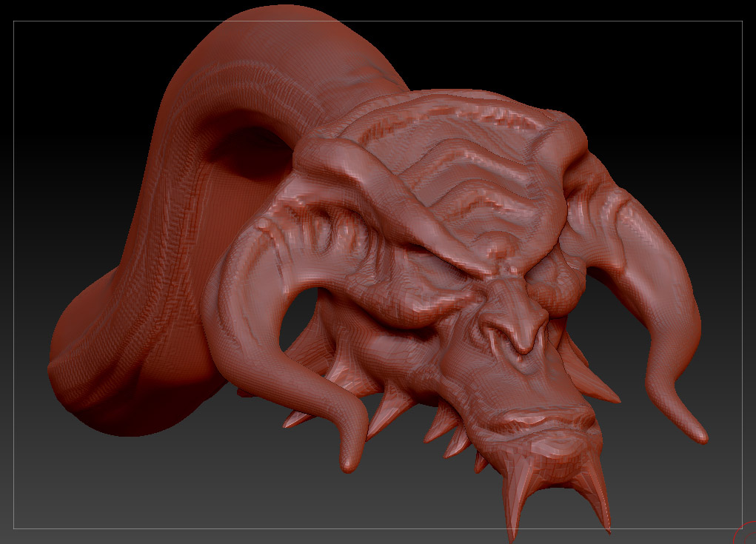Screen dimensions: 756x544
Task: Click the gap between tusk and cheek
Action: [298, 318]
